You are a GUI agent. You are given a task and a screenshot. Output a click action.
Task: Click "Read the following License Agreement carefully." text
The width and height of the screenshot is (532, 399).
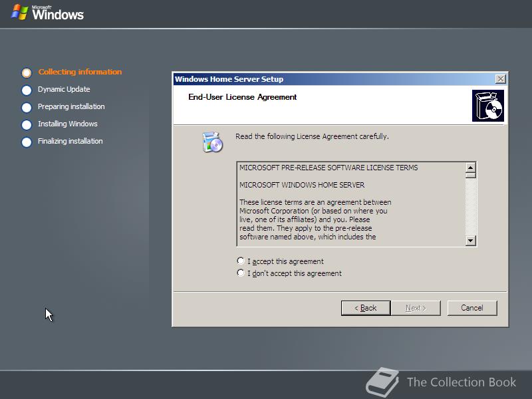(312, 136)
